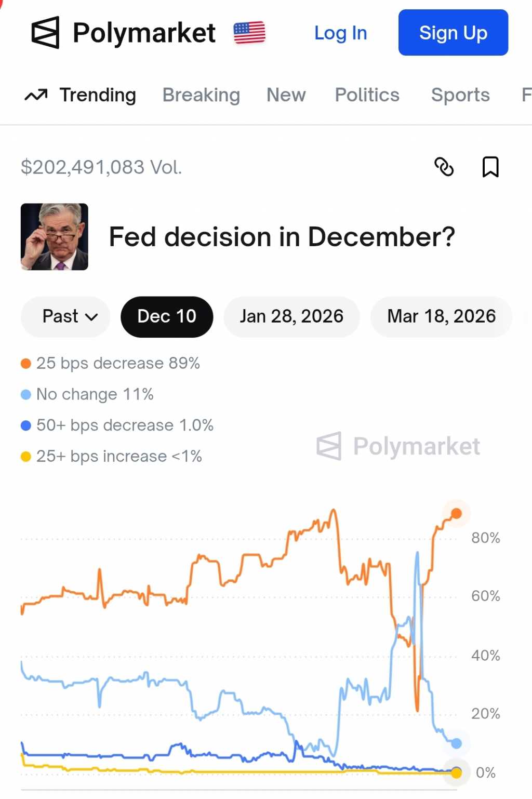Click the orange 25 bps decrease legend dot
Screen dimensions: 532x799
pyautogui.click(x=26, y=363)
